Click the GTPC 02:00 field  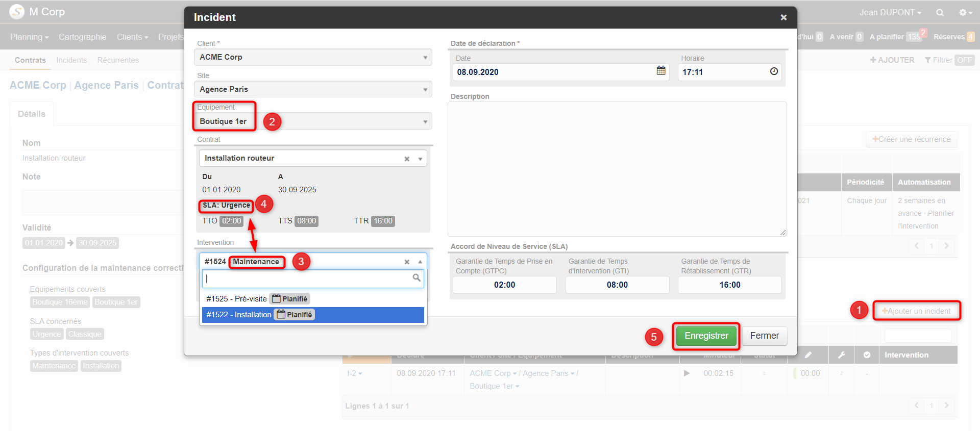click(x=504, y=285)
